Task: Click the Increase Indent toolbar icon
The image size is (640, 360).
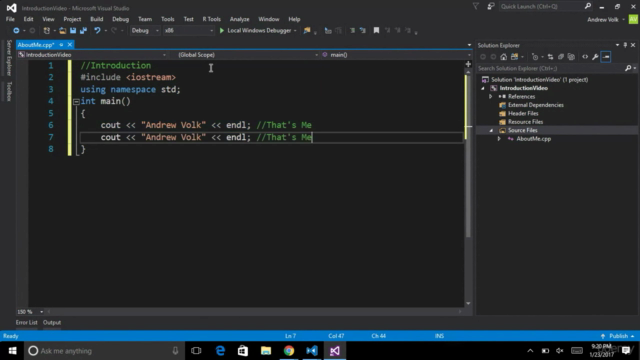Action: click(362, 31)
